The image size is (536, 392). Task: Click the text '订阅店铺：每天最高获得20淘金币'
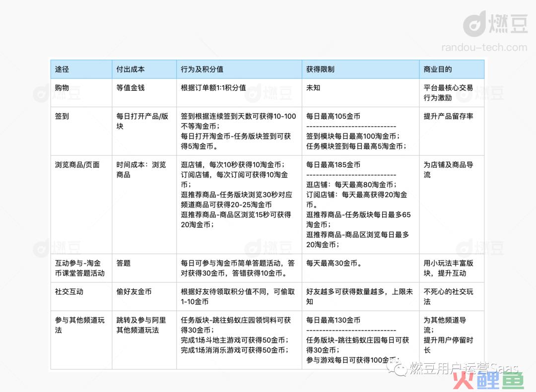coord(356,199)
